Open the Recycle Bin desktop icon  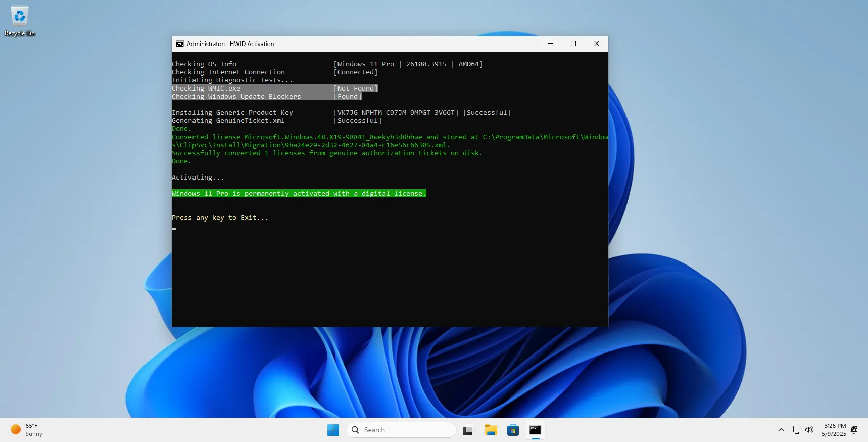[20, 21]
